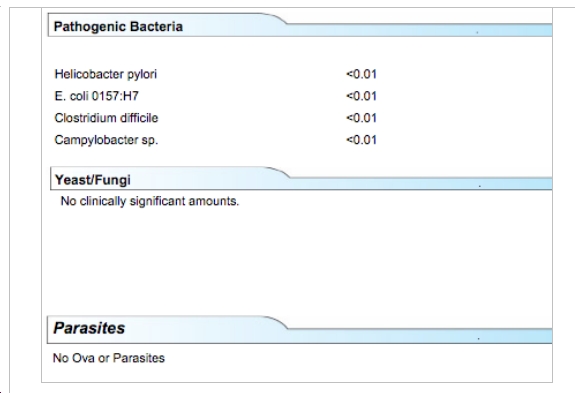Select the Clostridium difficile label
Screen dimensions: 575x393
coord(106,118)
